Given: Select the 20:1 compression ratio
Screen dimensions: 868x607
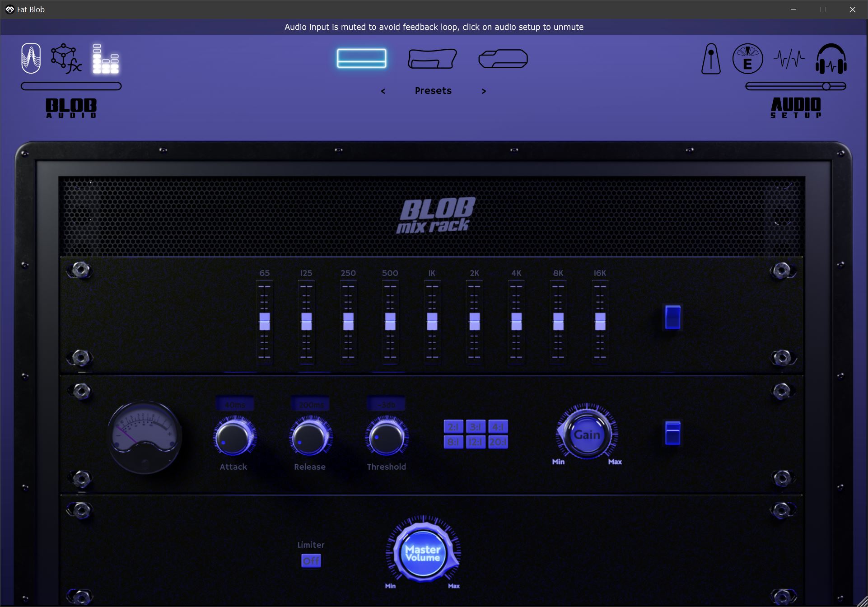Looking at the screenshot, I should click(x=499, y=442).
